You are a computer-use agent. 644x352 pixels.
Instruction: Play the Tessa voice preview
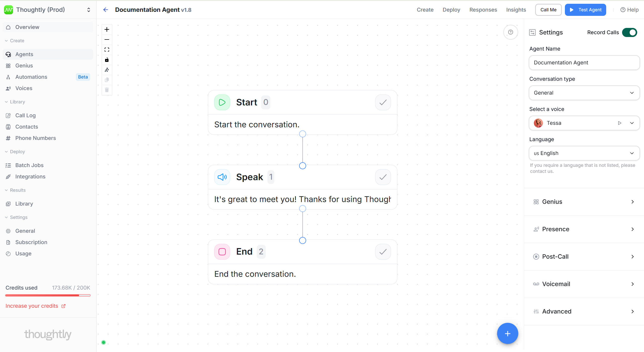coord(620,123)
